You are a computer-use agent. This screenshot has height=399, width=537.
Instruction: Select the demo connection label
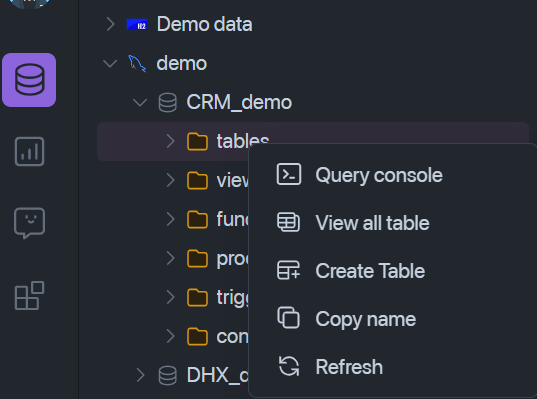[182, 64]
